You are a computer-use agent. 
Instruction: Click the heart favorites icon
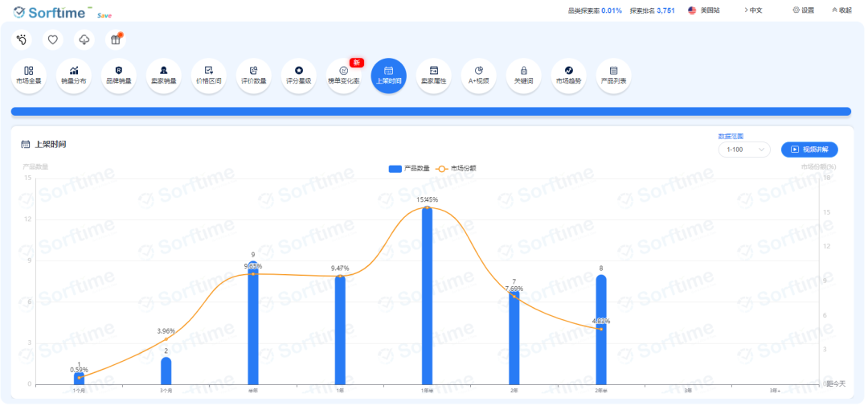click(53, 40)
